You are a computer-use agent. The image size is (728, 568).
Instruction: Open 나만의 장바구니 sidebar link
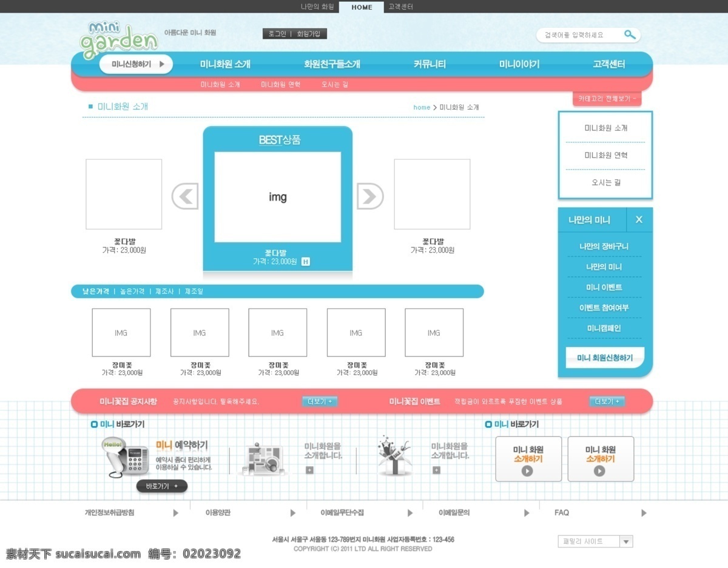[604, 247]
